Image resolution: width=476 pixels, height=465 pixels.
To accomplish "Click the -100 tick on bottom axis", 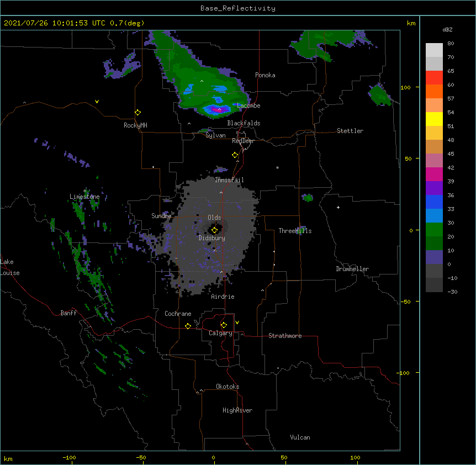I will [69, 458].
